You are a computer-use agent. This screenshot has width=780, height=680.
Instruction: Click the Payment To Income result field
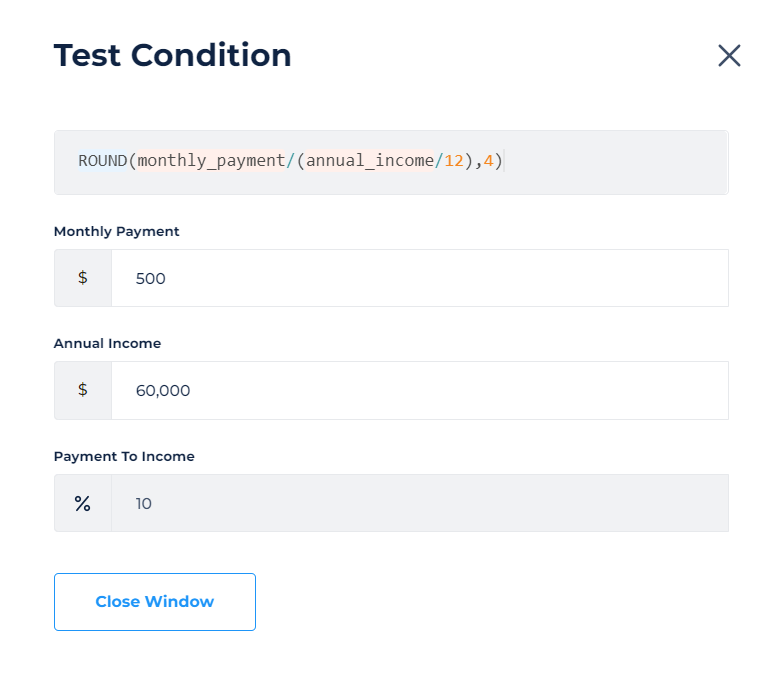click(419, 503)
